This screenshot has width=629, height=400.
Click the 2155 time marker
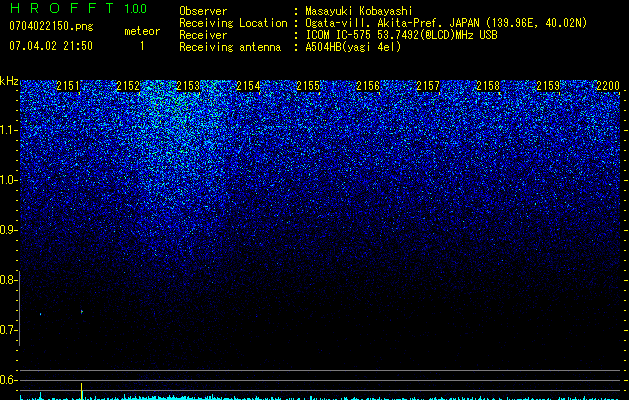click(308, 86)
